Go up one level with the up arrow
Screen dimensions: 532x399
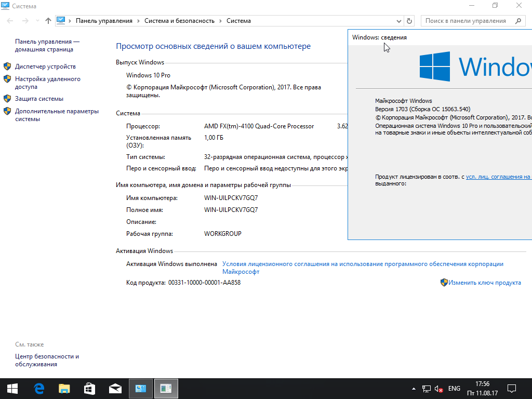click(48, 21)
